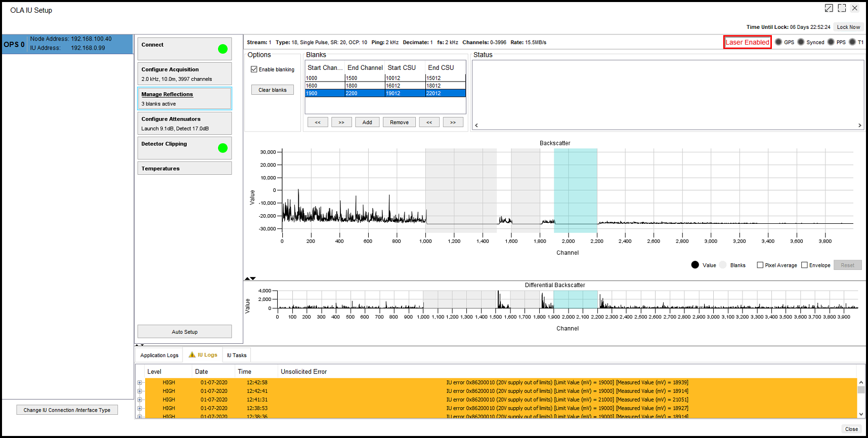The height and width of the screenshot is (438, 868).
Task: Open the IU Tasks tab
Action: [237, 355]
